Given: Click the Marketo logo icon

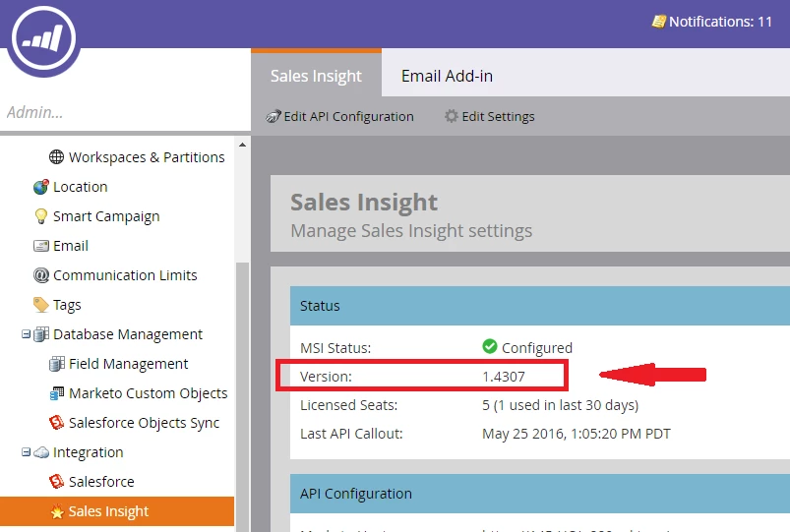Looking at the screenshot, I should coord(44,38).
